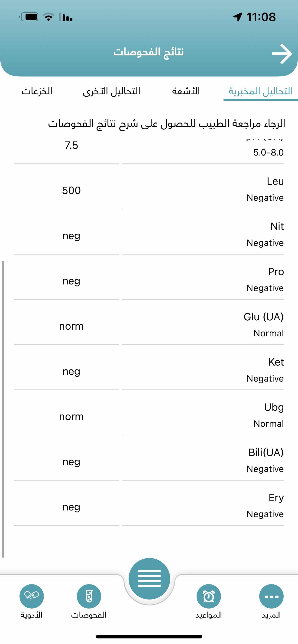Switch to the laboratory tests tab
Viewport: 298px width, 644px height.
[x=260, y=91]
